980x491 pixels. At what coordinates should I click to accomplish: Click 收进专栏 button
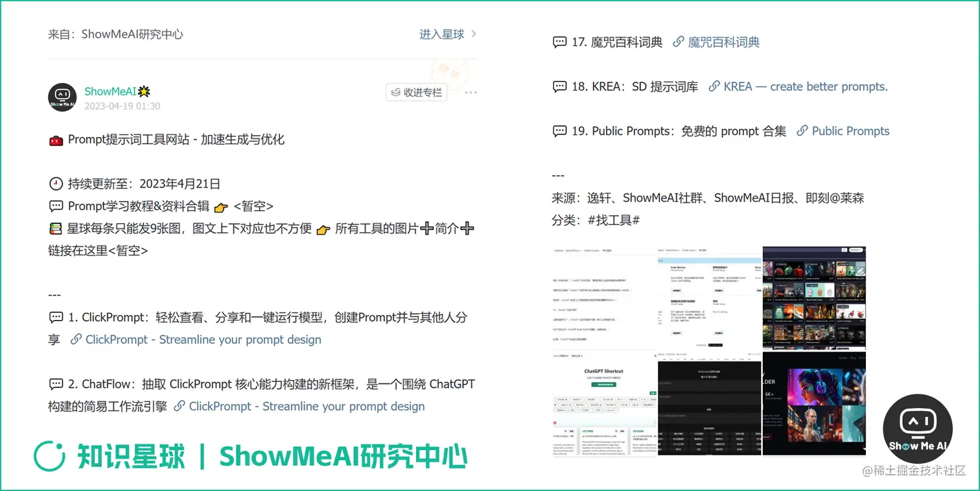416,93
